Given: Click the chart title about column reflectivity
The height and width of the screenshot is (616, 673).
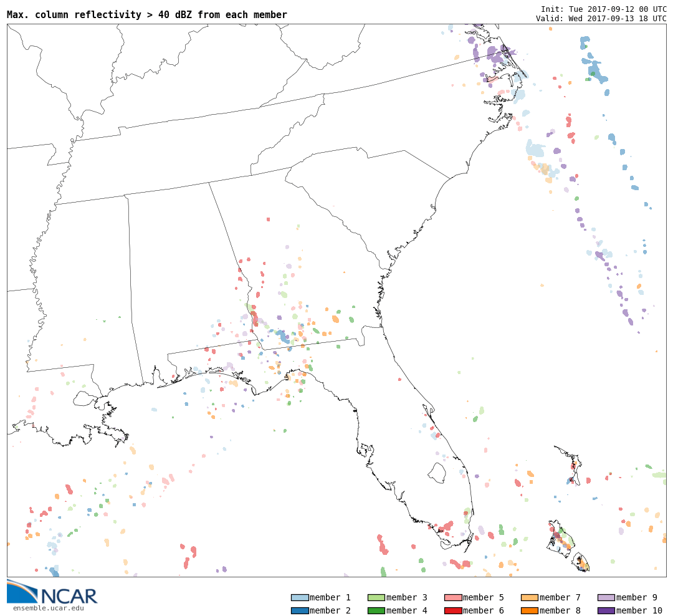Looking at the screenshot, I should tap(147, 15).
